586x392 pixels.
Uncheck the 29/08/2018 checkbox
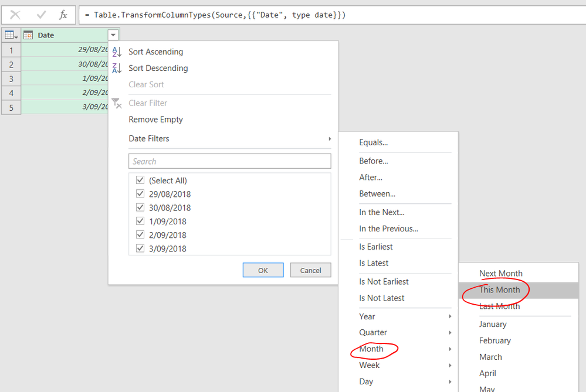140,194
